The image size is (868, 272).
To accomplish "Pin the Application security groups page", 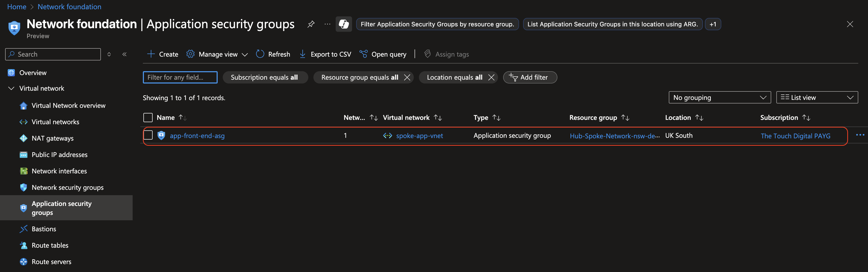I will click(311, 24).
